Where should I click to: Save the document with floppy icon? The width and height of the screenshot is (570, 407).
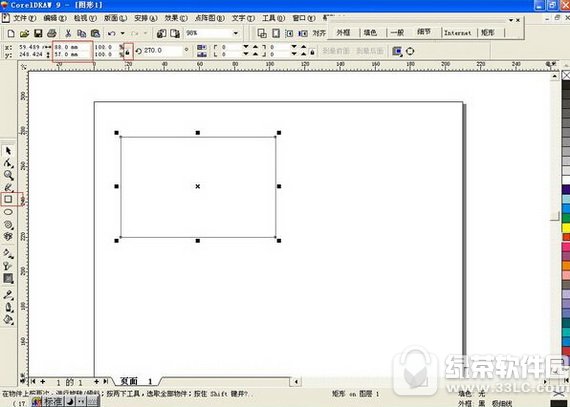point(38,33)
